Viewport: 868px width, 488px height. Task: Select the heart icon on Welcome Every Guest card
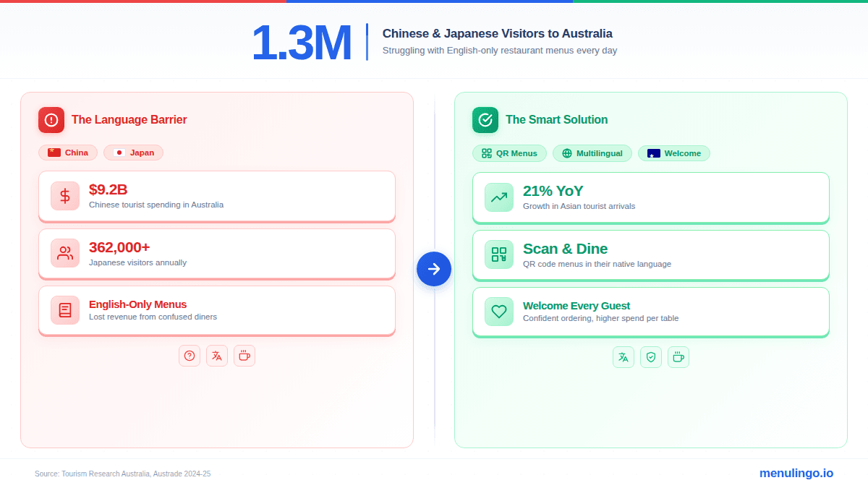pyautogui.click(x=498, y=311)
